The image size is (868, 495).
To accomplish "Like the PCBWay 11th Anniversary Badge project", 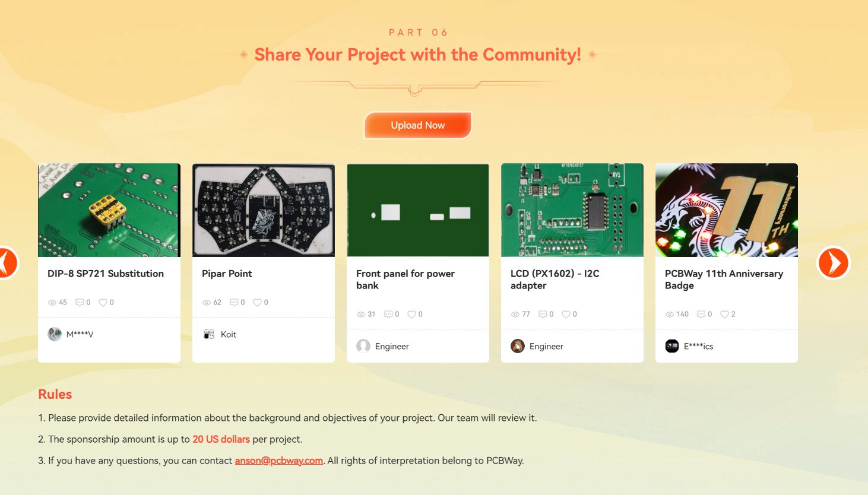I will tap(724, 314).
